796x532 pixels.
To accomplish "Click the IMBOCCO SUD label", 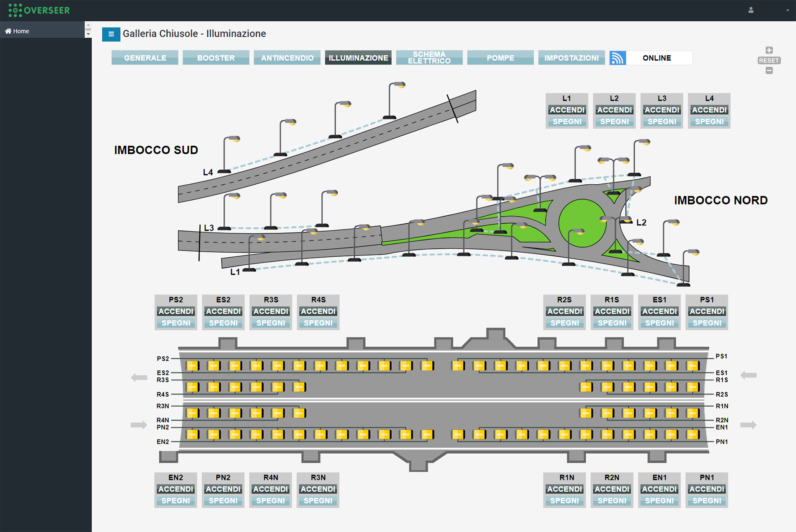I will tap(156, 150).
